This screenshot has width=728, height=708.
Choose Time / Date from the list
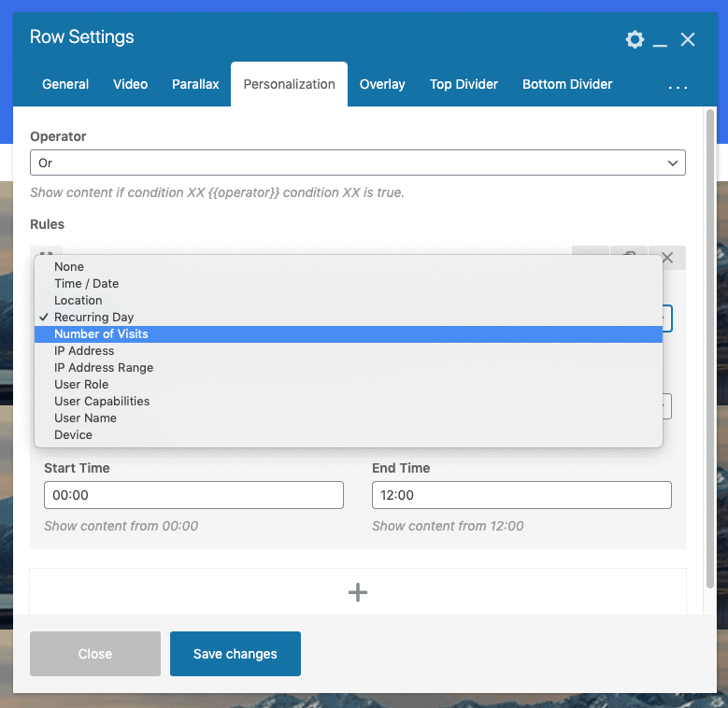tap(86, 284)
